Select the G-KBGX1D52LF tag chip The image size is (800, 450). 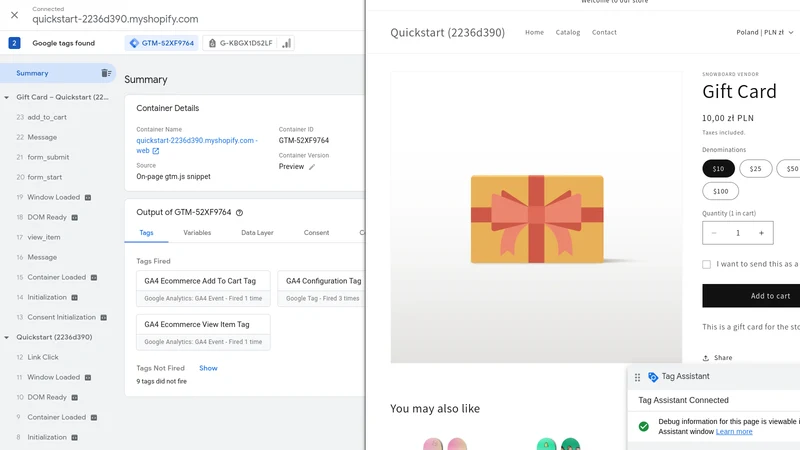tap(240, 43)
